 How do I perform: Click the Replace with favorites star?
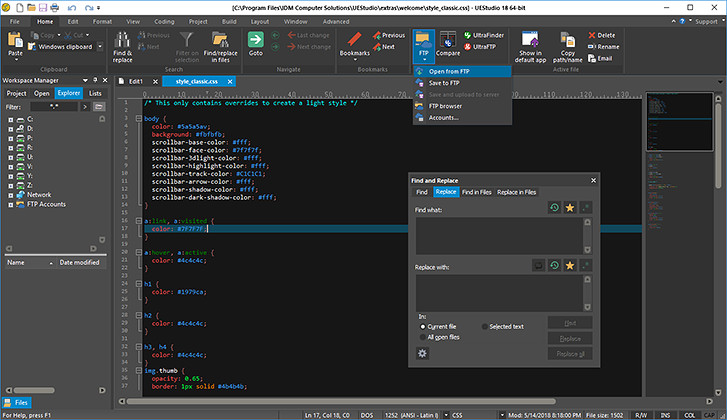(x=569, y=265)
